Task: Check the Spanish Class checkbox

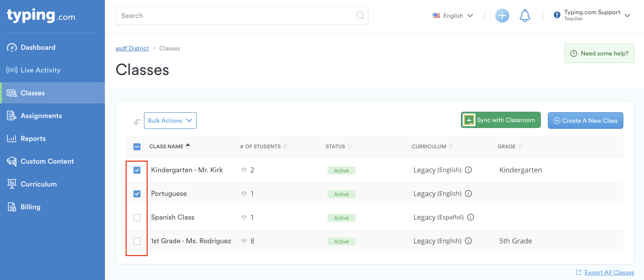Action: [x=137, y=217]
